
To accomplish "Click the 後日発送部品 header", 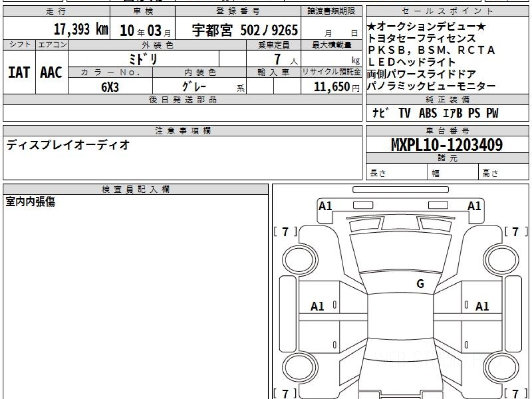I will [183, 100].
